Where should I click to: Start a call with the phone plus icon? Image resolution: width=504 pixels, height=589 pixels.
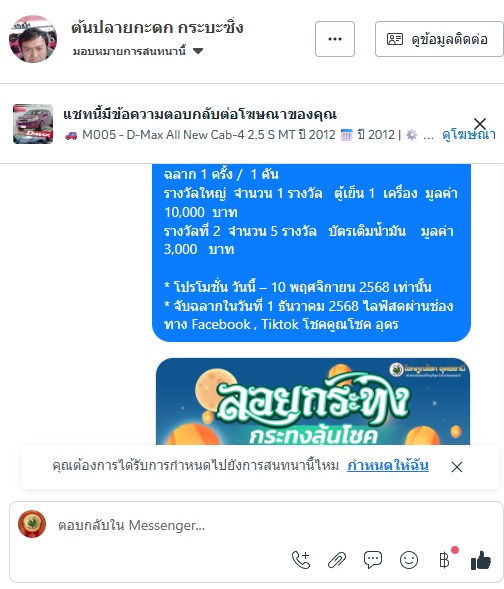coord(301,560)
